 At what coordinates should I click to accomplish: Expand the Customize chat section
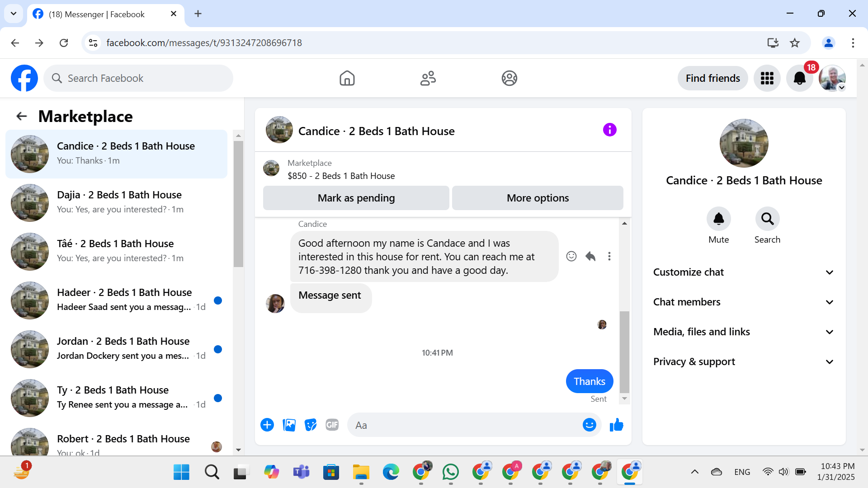pos(744,272)
